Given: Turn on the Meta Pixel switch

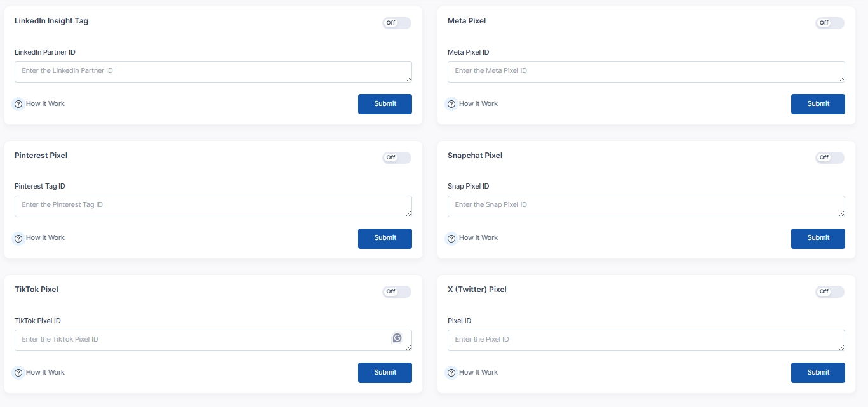Looking at the screenshot, I should (x=830, y=23).
